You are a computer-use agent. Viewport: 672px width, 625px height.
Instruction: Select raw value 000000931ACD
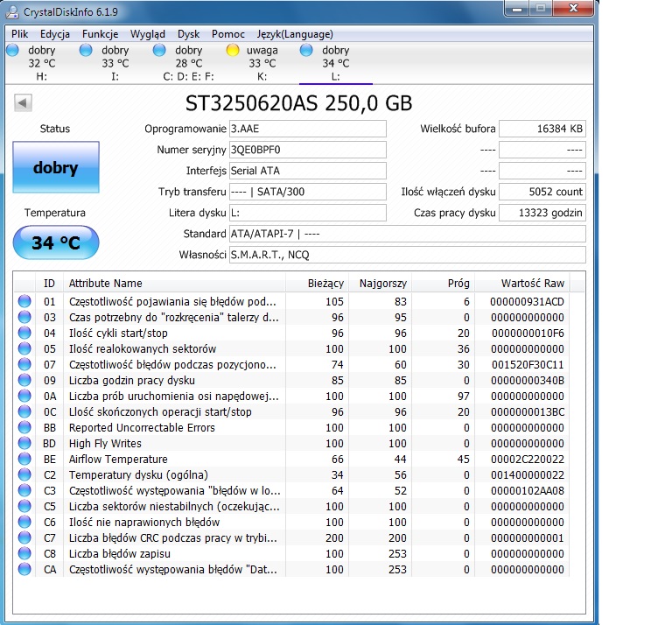pos(527,302)
